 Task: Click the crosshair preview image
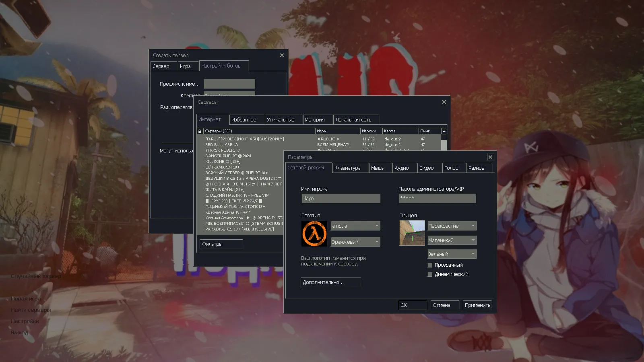click(x=412, y=233)
